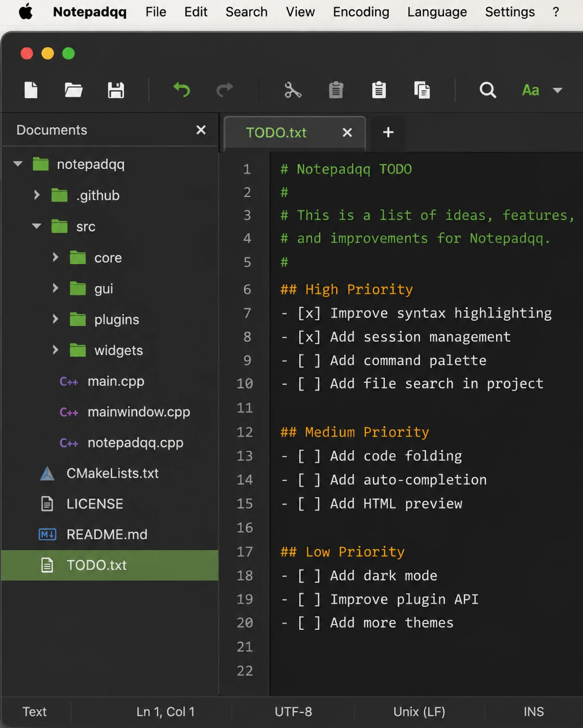
Task: Select the highlighted TODO.txt tree row
Action: (x=110, y=565)
